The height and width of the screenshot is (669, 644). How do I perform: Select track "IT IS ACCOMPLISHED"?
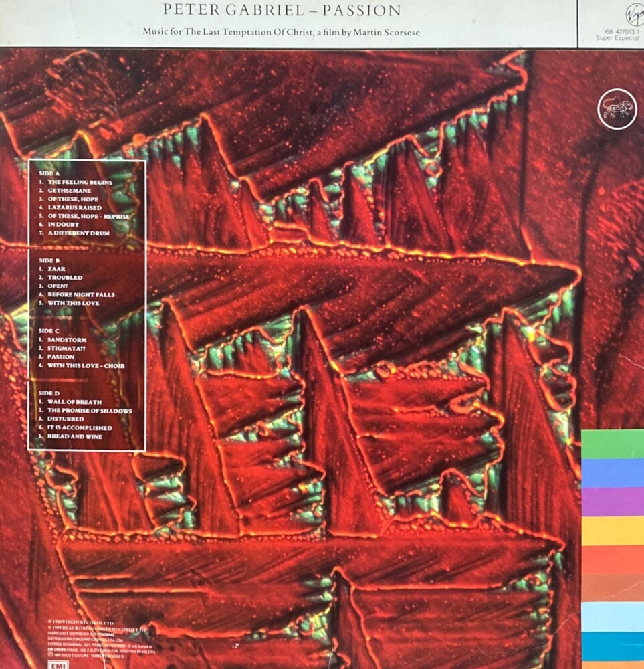(x=80, y=428)
